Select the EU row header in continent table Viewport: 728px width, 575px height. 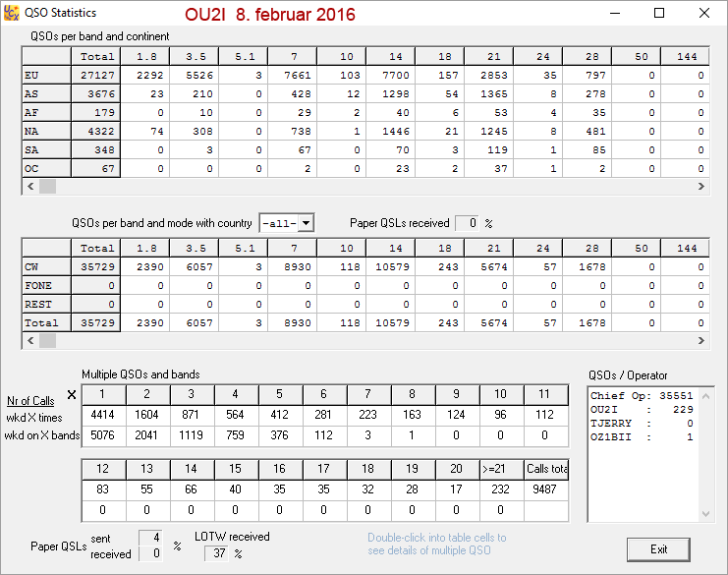click(x=46, y=75)
